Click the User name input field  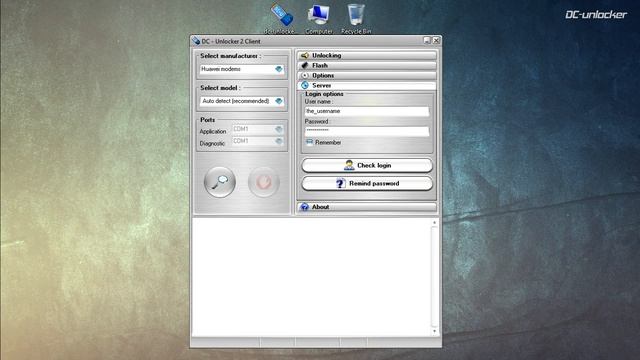click(x=367, y=111)
